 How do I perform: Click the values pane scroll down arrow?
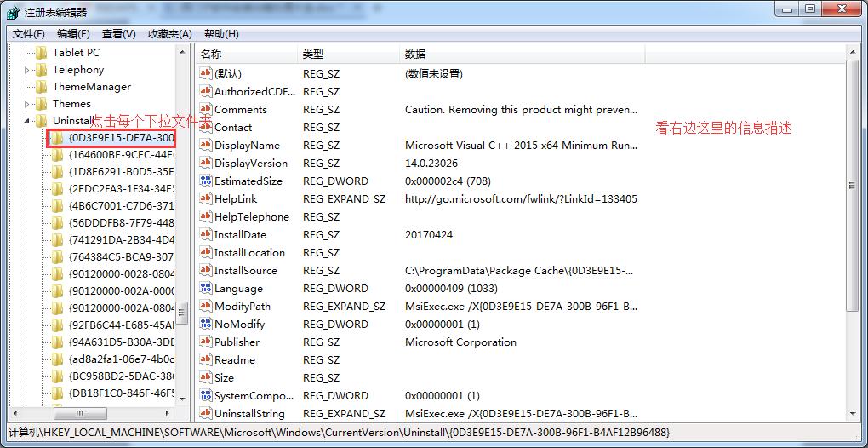pos(852,413)
